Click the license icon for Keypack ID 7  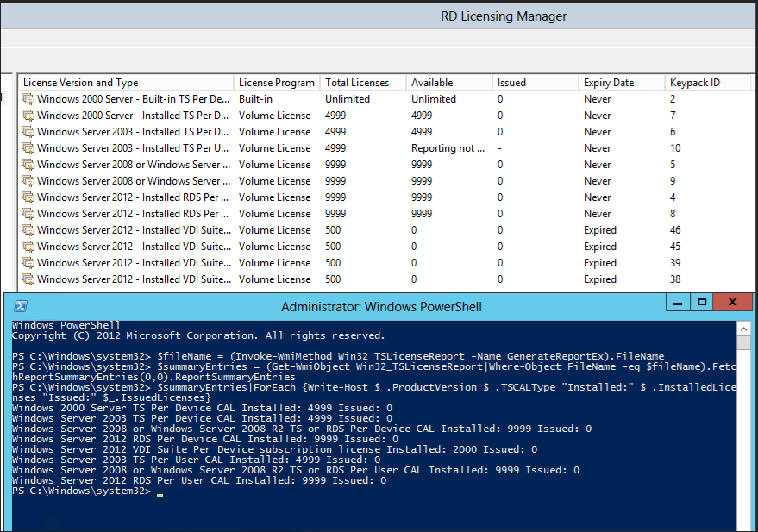click(28, 116)
